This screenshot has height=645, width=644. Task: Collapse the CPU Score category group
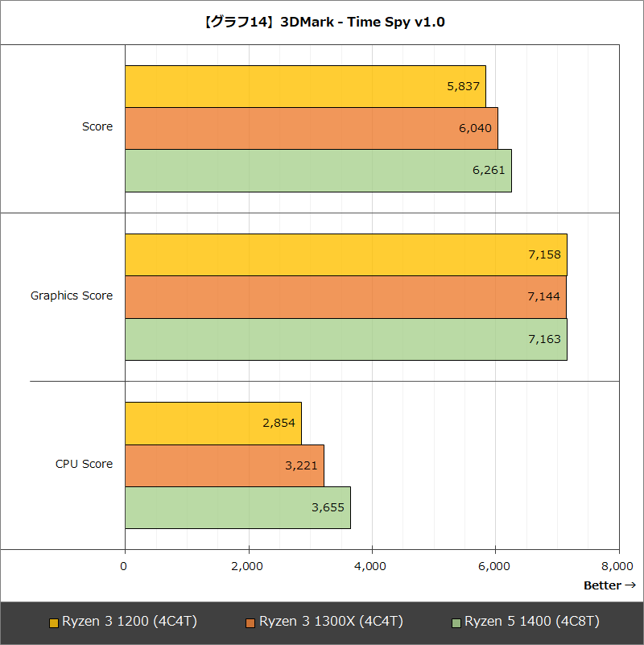91,464
